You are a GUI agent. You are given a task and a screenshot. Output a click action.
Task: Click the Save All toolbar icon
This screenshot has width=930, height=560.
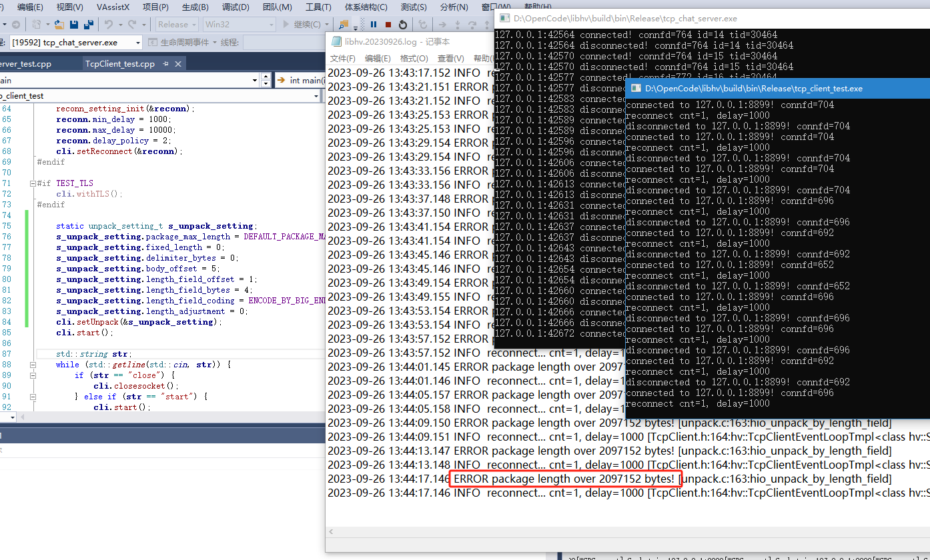89,25
